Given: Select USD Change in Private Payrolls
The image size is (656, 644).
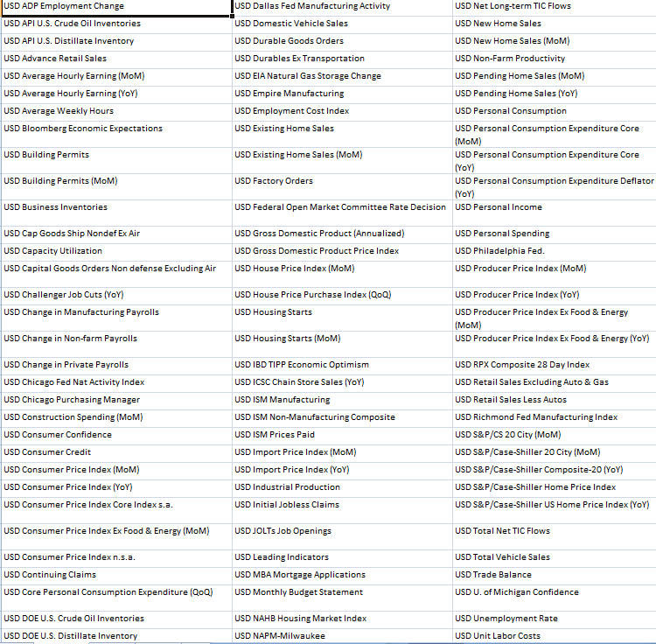Looking at the screenshot, I should 116,366.
